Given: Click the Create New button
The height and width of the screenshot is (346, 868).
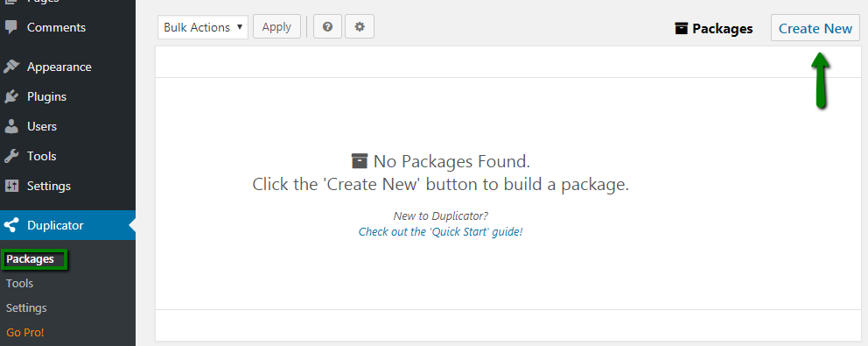Looking at the screenshot, I should click(815, 28).
